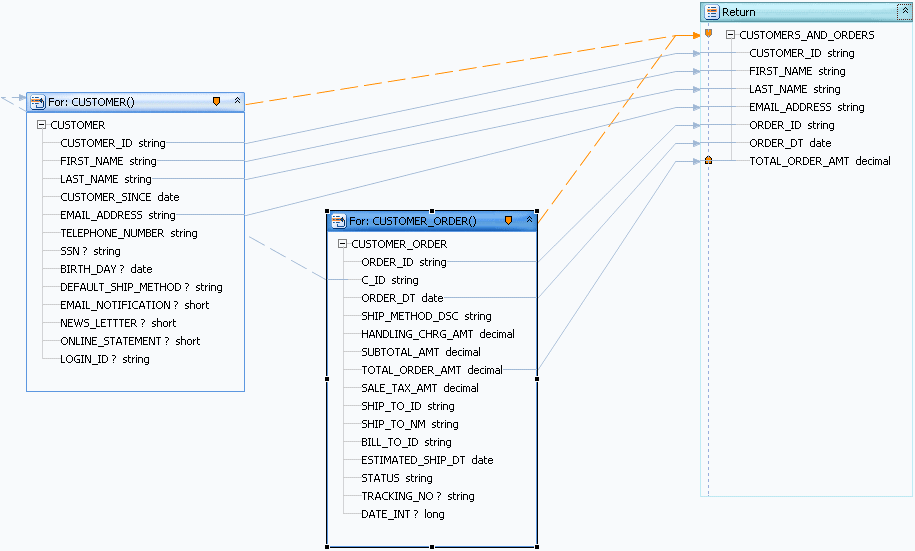Click the orange marker beside TOTAL_ORDER_AMT in Return
Screen dimensions: 915x551
[x=708, y=160]
